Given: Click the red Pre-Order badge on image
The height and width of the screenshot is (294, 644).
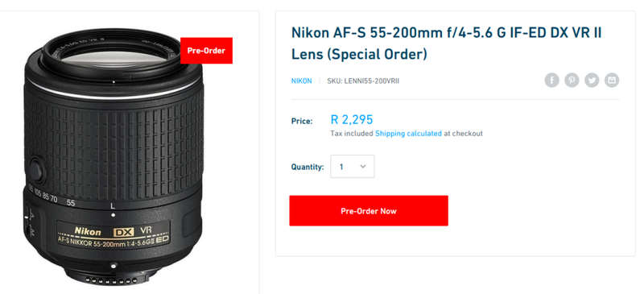Looking at the screenshot, I should [x=206, y=51].
